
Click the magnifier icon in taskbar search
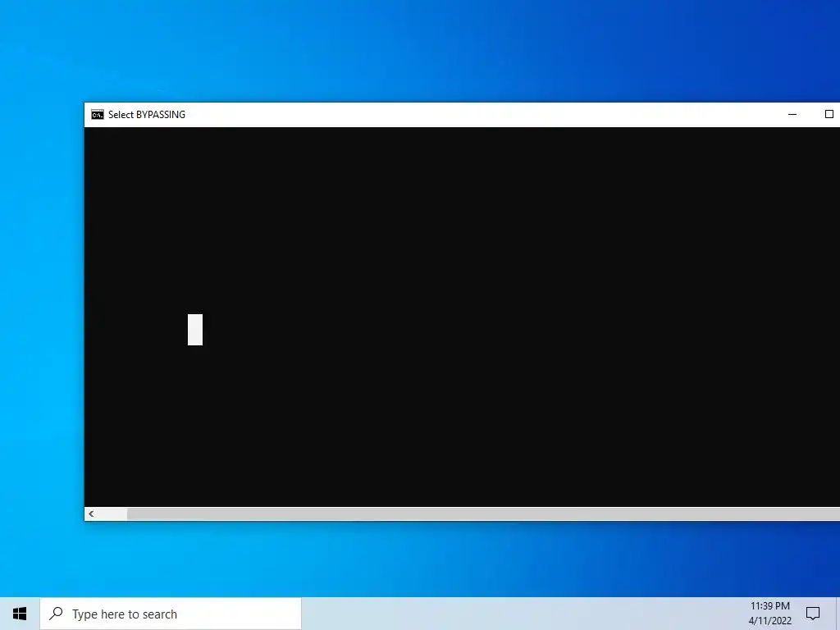(56, 614)
